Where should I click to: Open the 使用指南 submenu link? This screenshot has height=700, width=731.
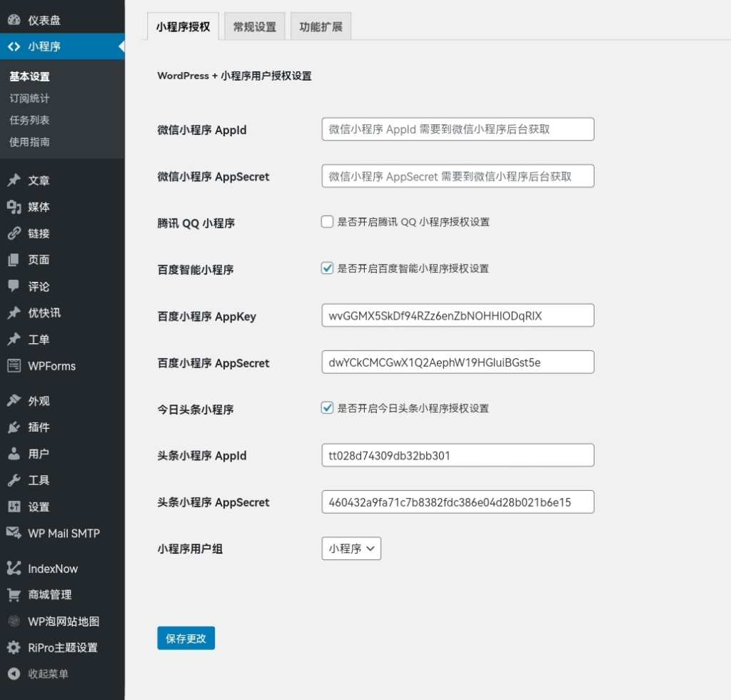(x=29, y=142)
